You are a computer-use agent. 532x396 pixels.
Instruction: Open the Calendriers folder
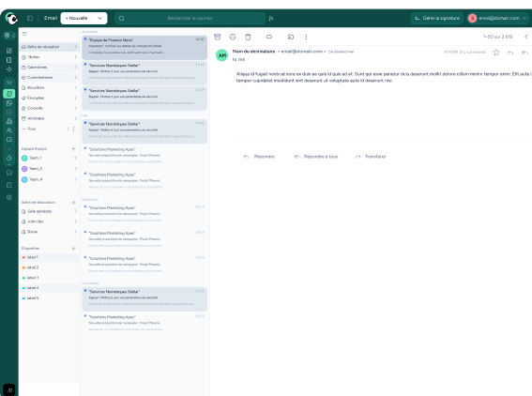tap(49, 68)
